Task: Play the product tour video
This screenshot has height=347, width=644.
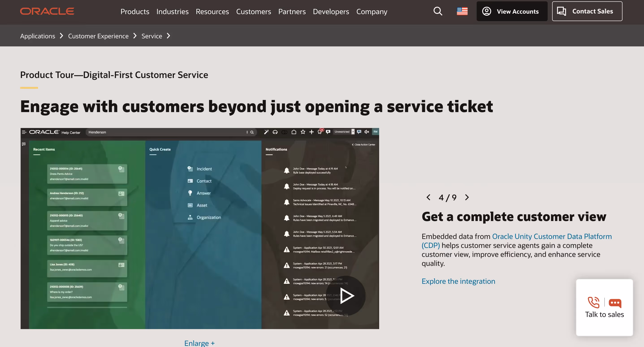Action: (346, 296)
